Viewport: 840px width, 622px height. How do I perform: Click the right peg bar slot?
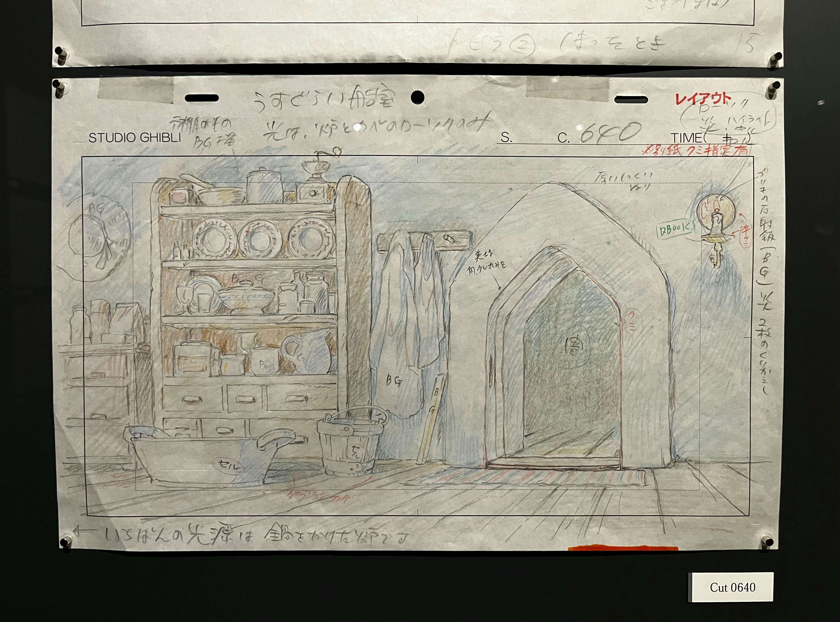pyautogui.click(x=631, y=99)
